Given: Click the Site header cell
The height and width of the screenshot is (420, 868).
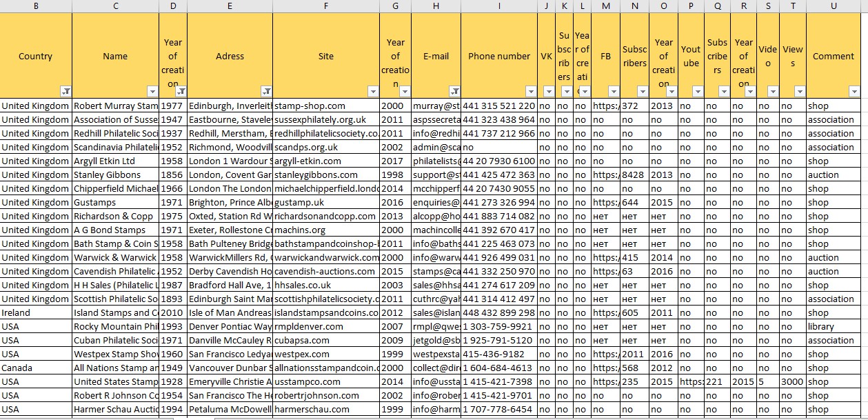Looking at the screenshot, I should pos(326,56).
